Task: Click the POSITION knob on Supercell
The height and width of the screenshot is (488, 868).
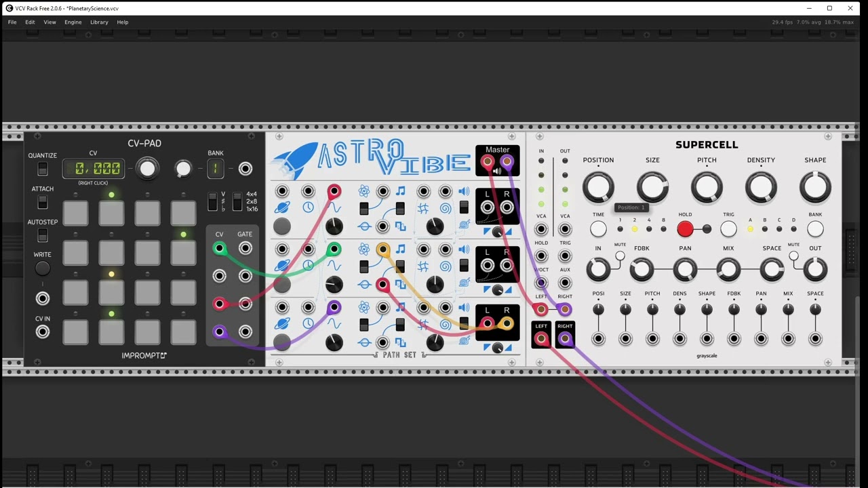Action: pos(598,188)
